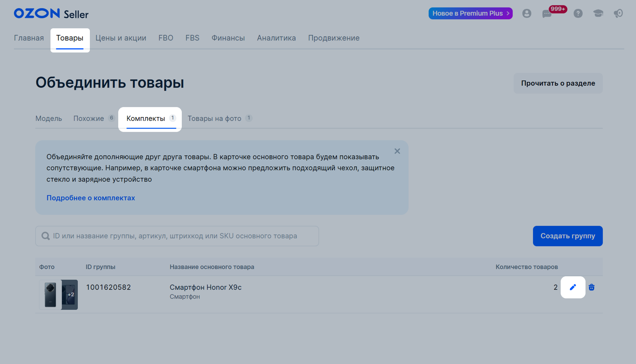Image resolution: width=636 pixels, height=364 pixels.
Task: Open the Аналитика menu item
Action: point(276,38)
